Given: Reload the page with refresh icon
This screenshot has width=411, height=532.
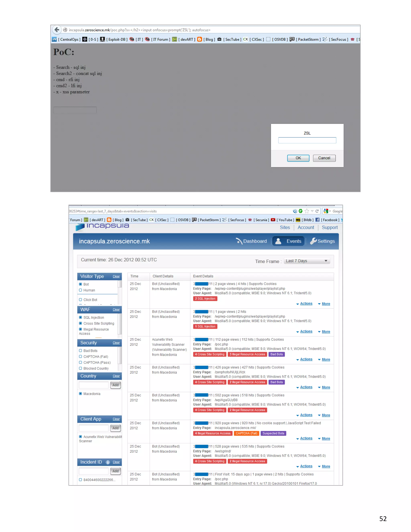Looking at the screenshot, I should [x=317, y=211].
